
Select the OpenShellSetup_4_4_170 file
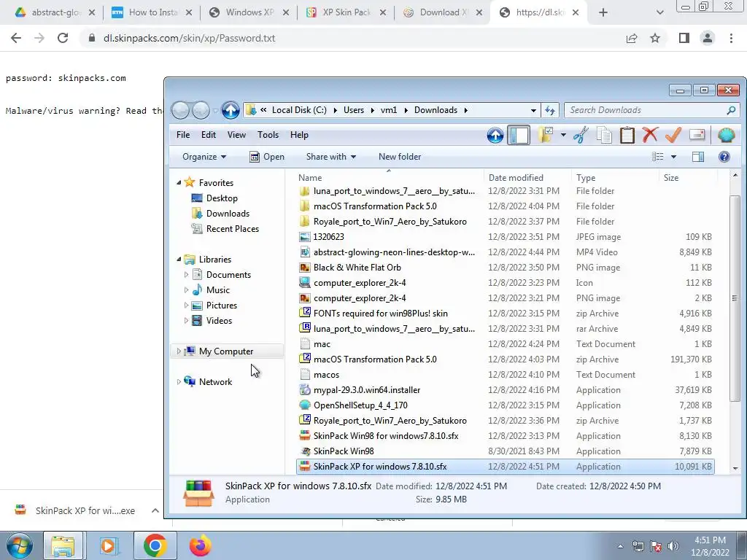click(x=360, y=405)
